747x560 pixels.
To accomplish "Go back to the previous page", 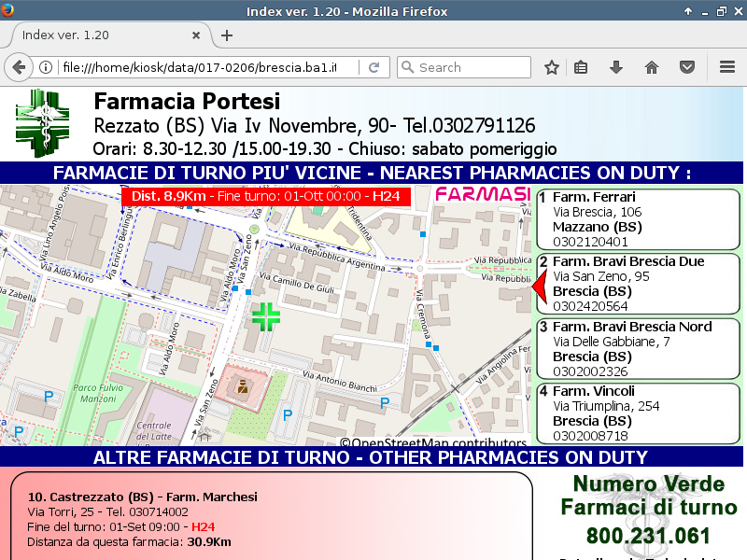I will click(18, 67).
